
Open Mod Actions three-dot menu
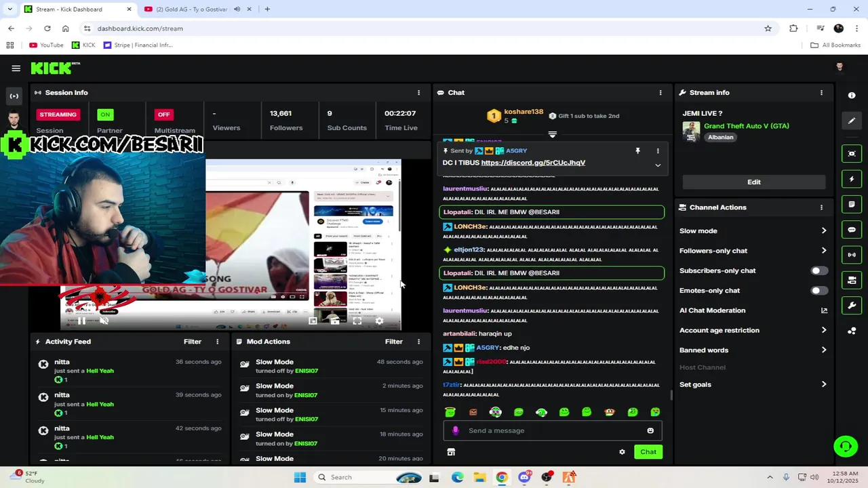(418, 342)
